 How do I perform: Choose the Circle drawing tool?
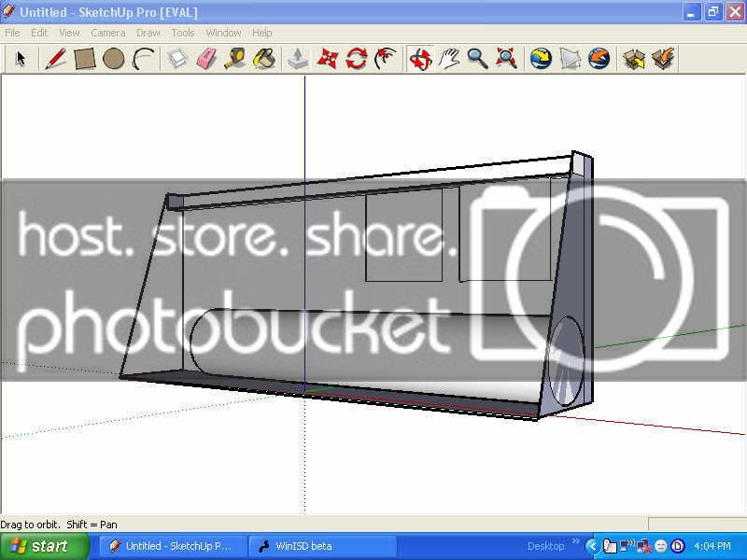tap(113, 59)
